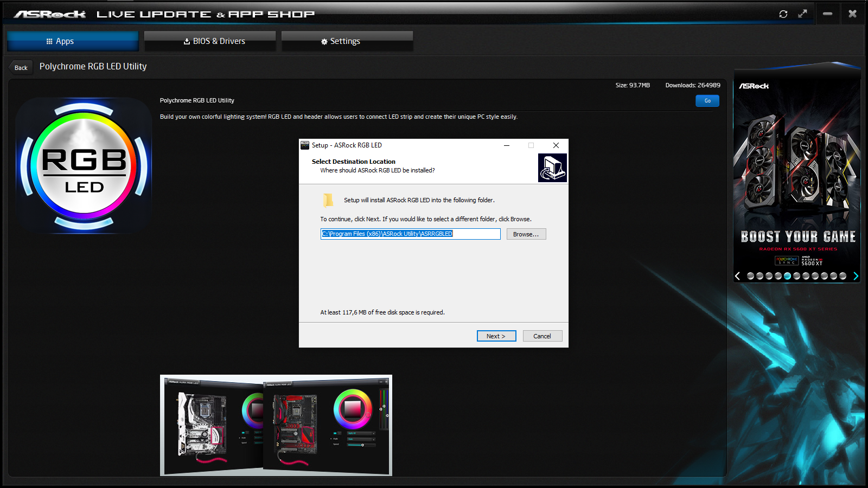Click the ASRock logo in the title bar

[50, 14]
